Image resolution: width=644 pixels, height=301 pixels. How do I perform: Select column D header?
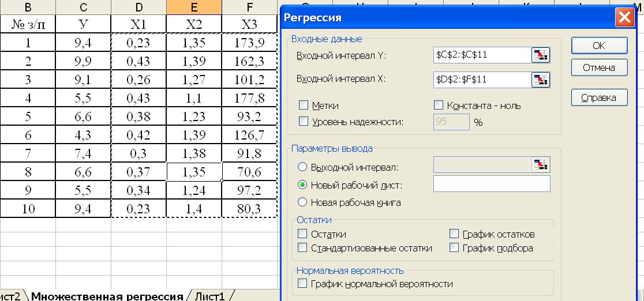click(x=138, y=7)
